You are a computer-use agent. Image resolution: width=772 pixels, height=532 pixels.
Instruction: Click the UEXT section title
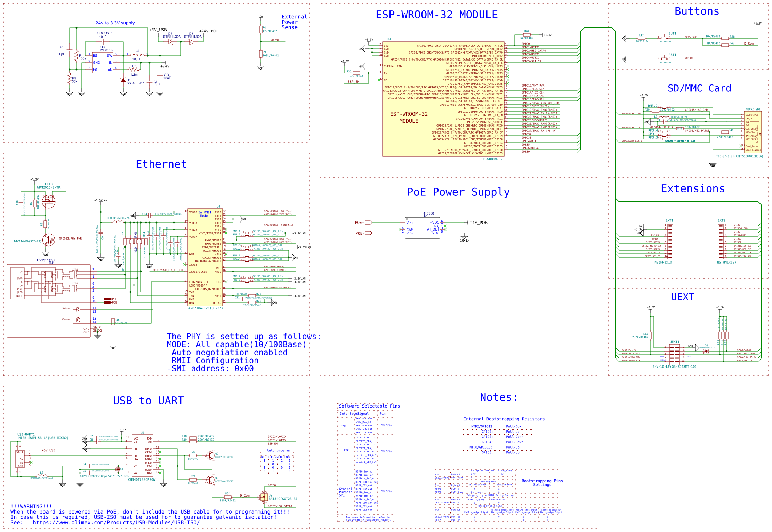click(x=682, y=297)
